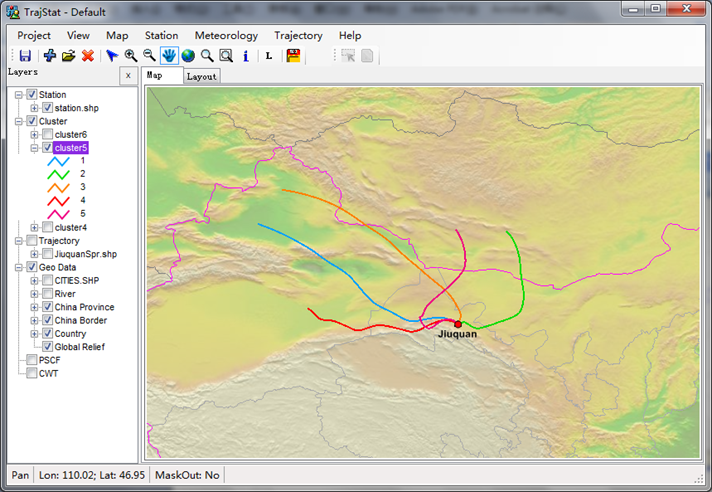This screenshot has height=492, width=712.
Task: Select the Zoom In magnifier tool
Action: [130, 56]
